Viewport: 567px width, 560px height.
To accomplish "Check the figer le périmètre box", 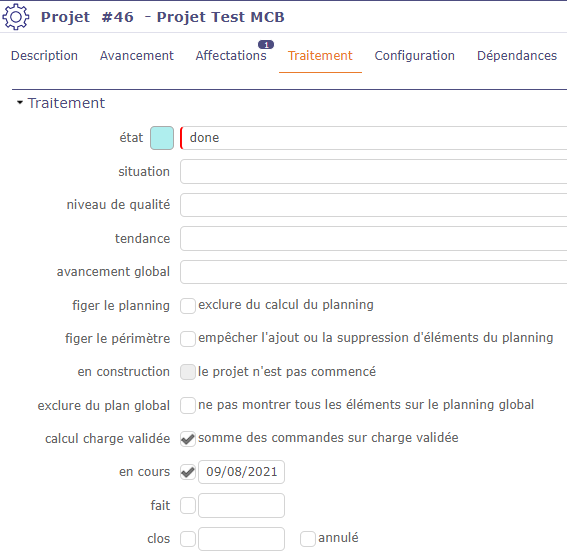I will pyautogui.click(x=188, y=339).
